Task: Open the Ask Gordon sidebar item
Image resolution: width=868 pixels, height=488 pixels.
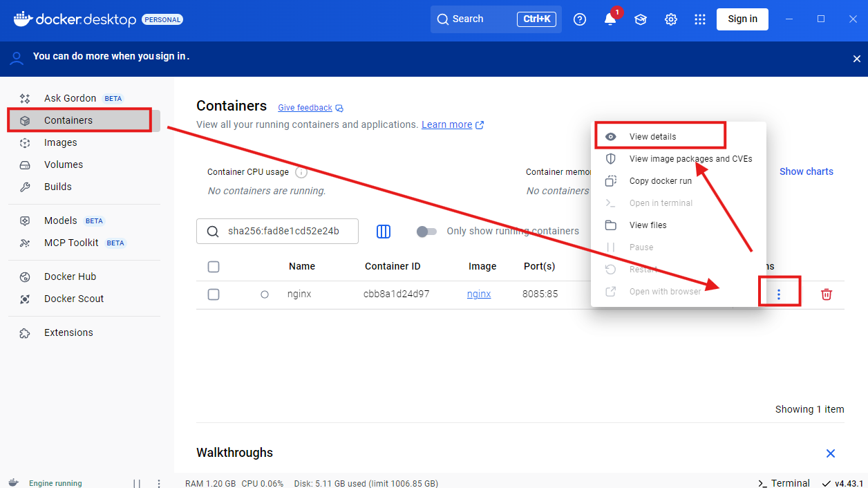Action: click(84, 98)
